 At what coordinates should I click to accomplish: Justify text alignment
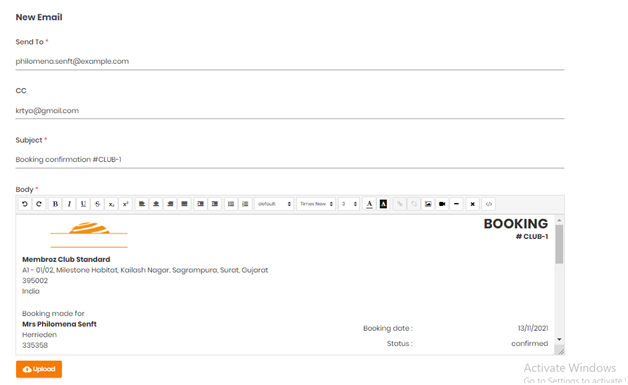(x=184, y=204)
